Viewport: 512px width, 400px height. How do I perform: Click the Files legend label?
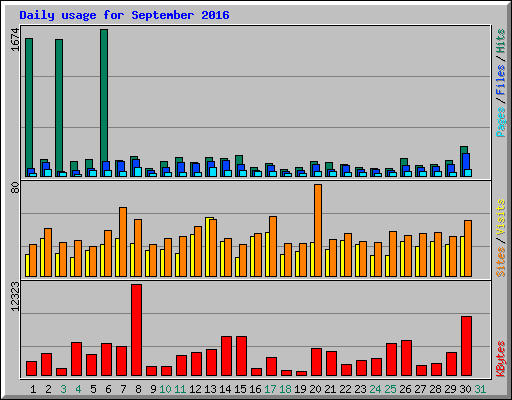501,79
